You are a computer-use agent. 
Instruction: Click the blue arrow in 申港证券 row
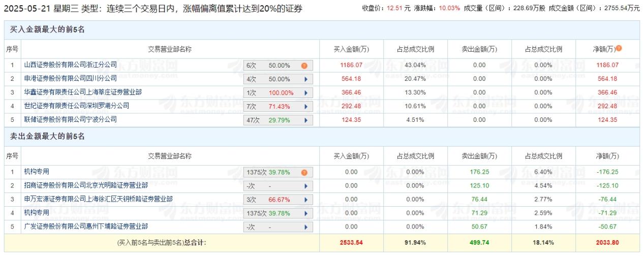coord(305,79)
